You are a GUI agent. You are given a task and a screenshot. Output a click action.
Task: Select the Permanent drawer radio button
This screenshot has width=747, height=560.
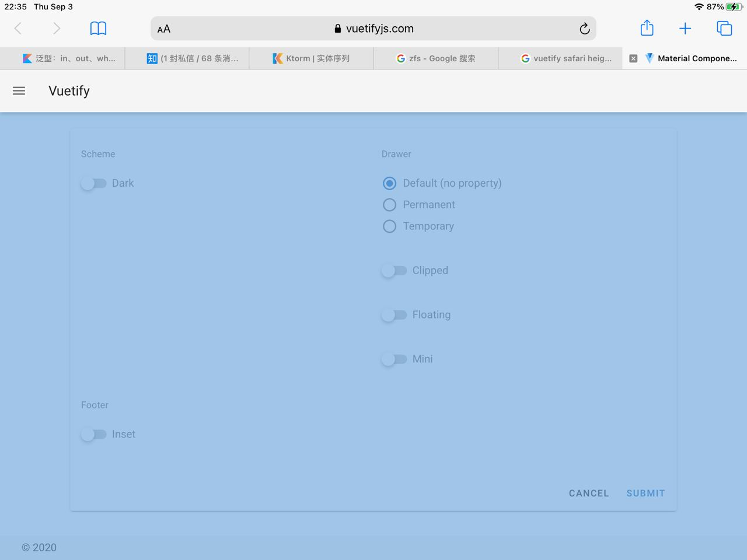[x=389, y=205]
